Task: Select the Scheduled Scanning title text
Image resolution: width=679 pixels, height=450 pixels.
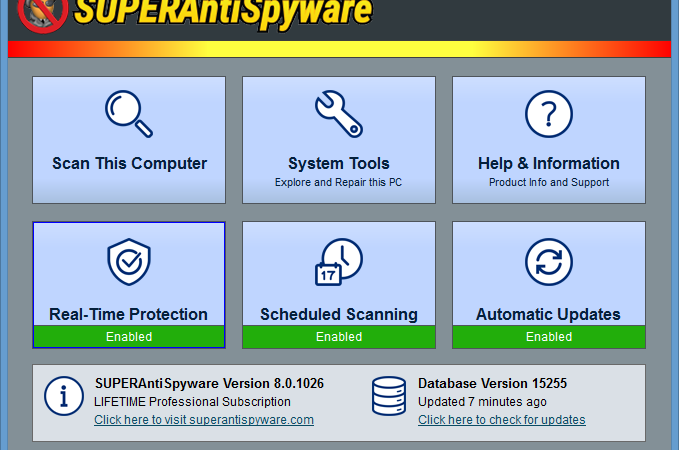Action: tap(339, 314)
